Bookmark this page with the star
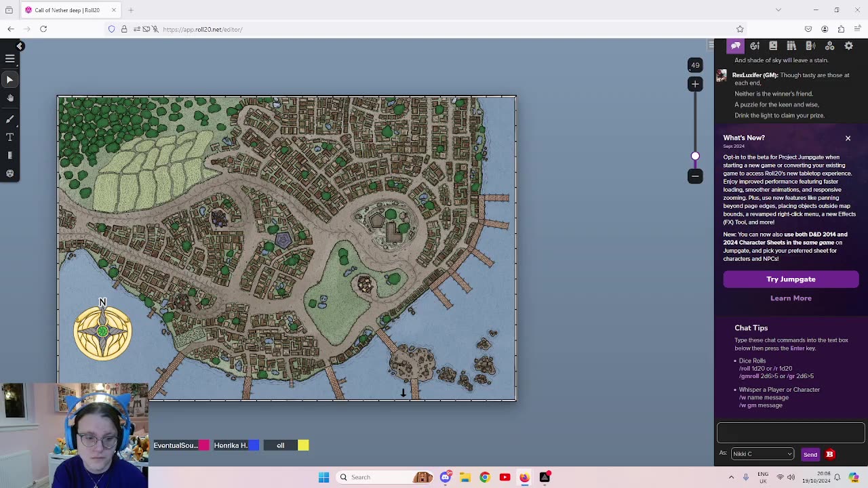The height and width of the screenshot is (488, 868). tap(740, 29)
